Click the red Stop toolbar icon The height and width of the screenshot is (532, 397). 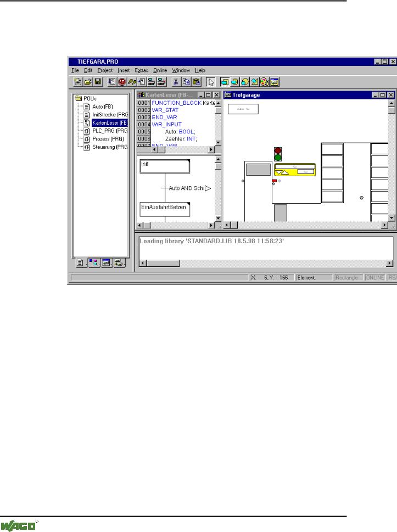click(121, 82)
